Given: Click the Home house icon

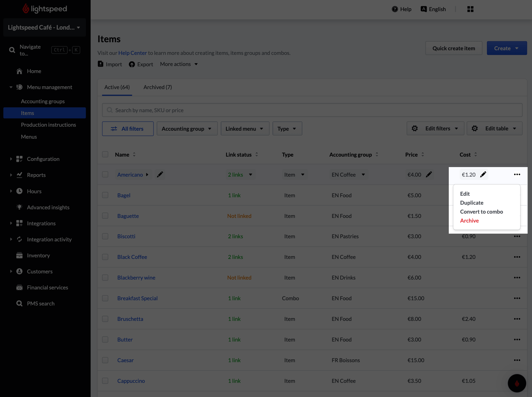Looking at the screenshot, I should (x=19, y=71).
